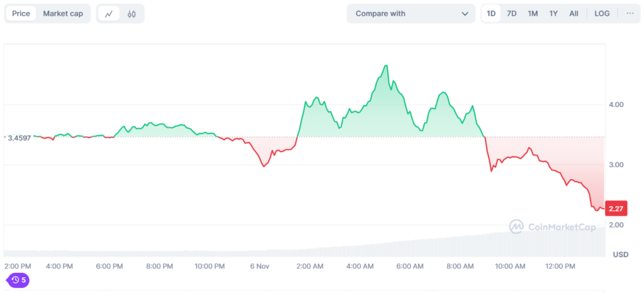Switch to candlestick chart icon

[131, 14]
